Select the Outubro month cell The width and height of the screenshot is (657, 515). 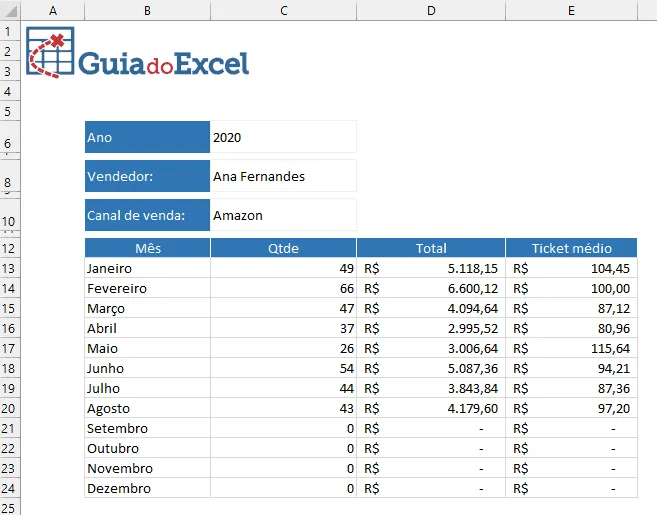point(147,448)
